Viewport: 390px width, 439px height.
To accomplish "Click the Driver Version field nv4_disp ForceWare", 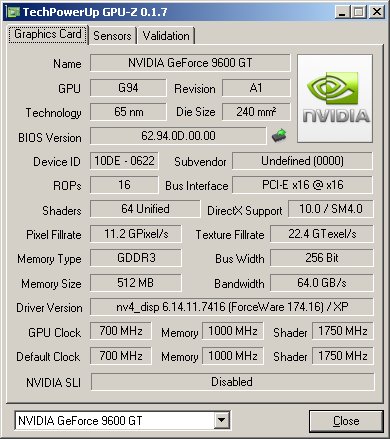I will point(232,307).
